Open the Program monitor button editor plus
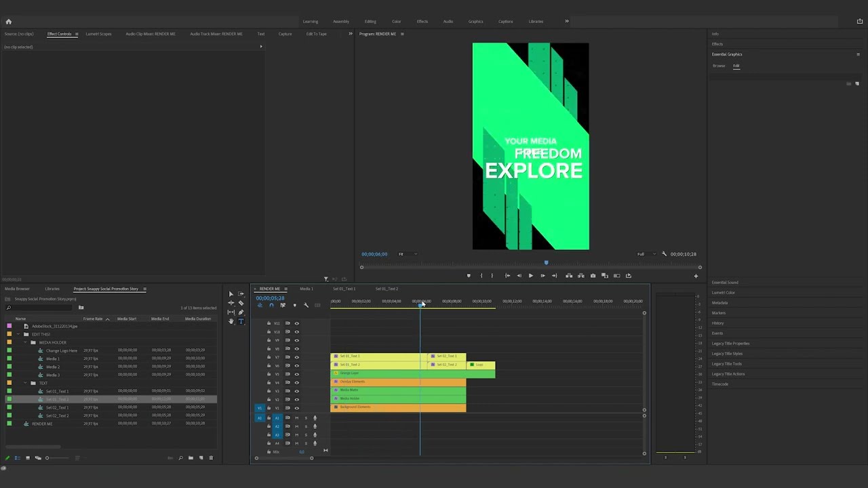Viewport: 868px width, 488px height. (696, 276)
